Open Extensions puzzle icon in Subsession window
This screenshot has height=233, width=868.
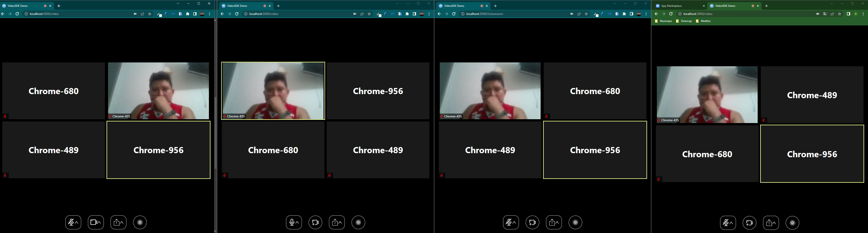point(624,14)
